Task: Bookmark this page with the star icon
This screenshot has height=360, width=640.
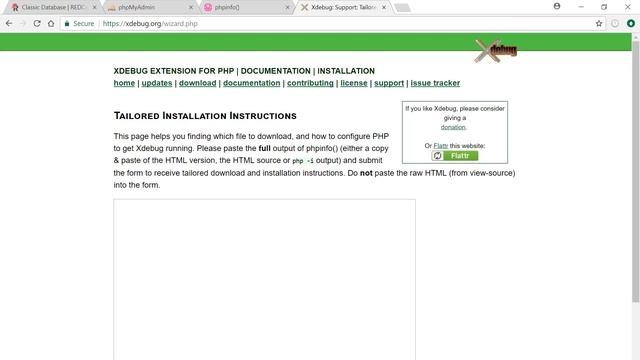Action: 599,24
